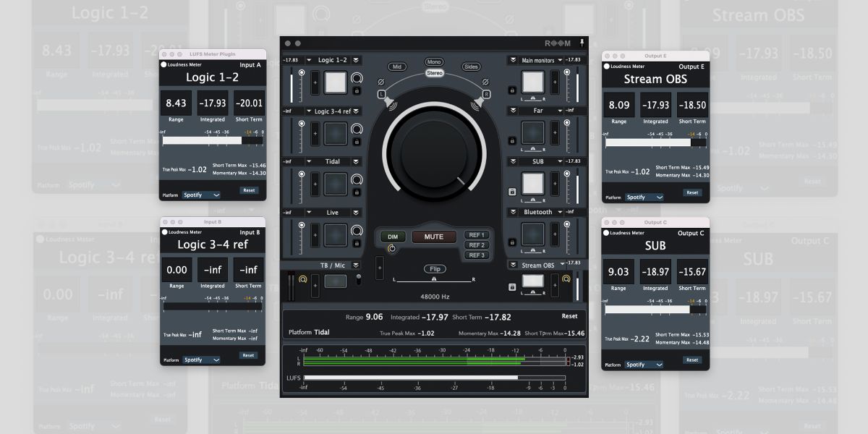Click the round knob icon for Tidal input

click(x=356, y=179)
